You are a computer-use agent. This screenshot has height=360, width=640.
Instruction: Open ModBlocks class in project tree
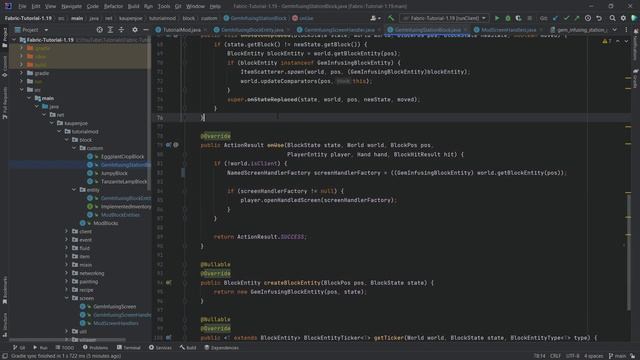[105, 223]
